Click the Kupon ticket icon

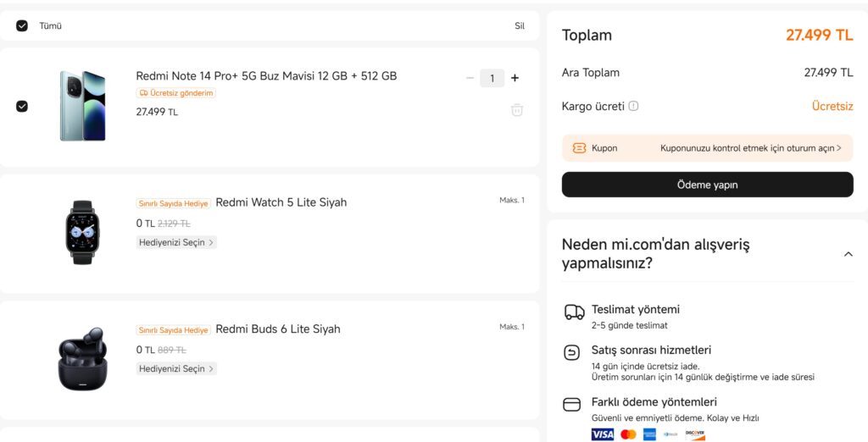click(x=579, y=148)
